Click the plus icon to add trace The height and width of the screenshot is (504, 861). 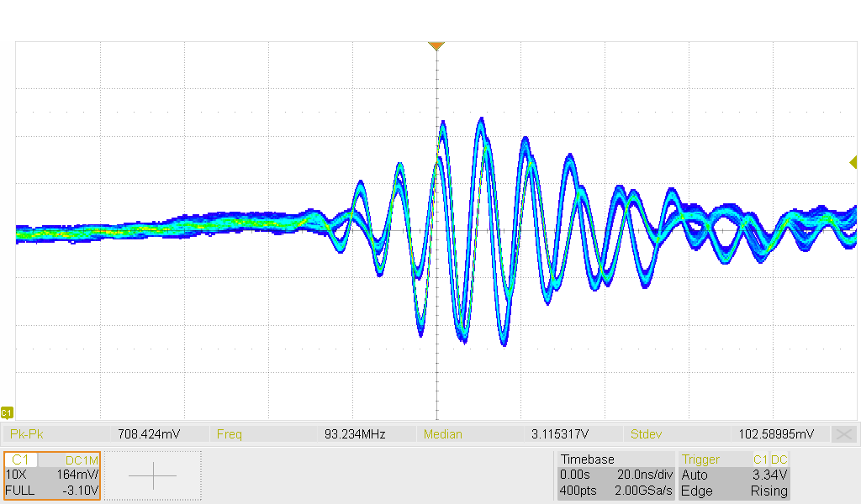coord(152,475)
